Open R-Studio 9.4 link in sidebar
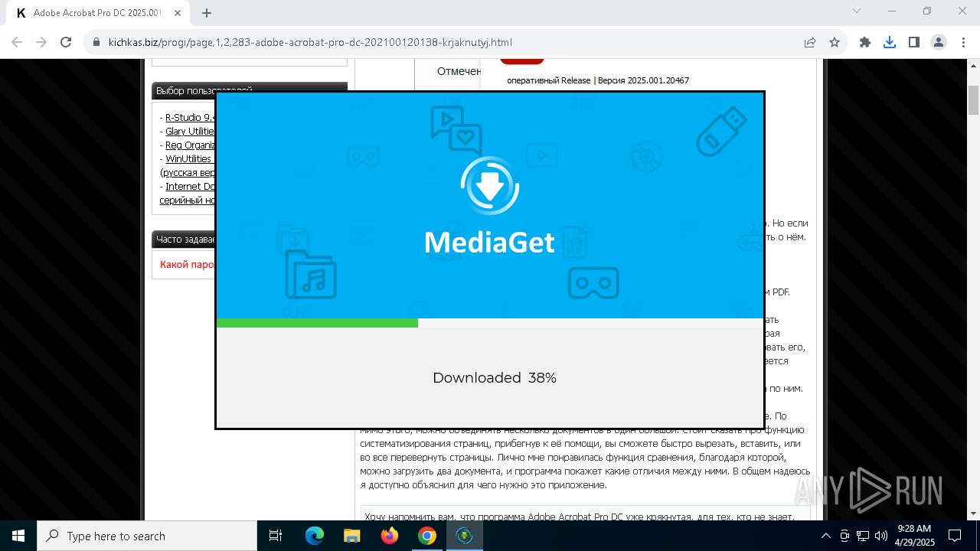Image resolution: width=980 pixels, height=551 pixels. (191, 117)
